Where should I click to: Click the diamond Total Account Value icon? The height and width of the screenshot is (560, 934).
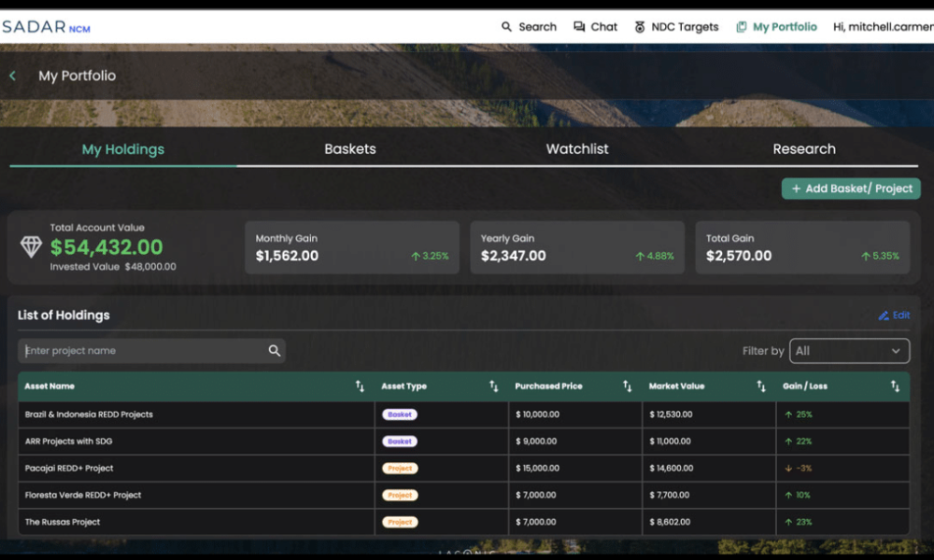coord(31,246)
